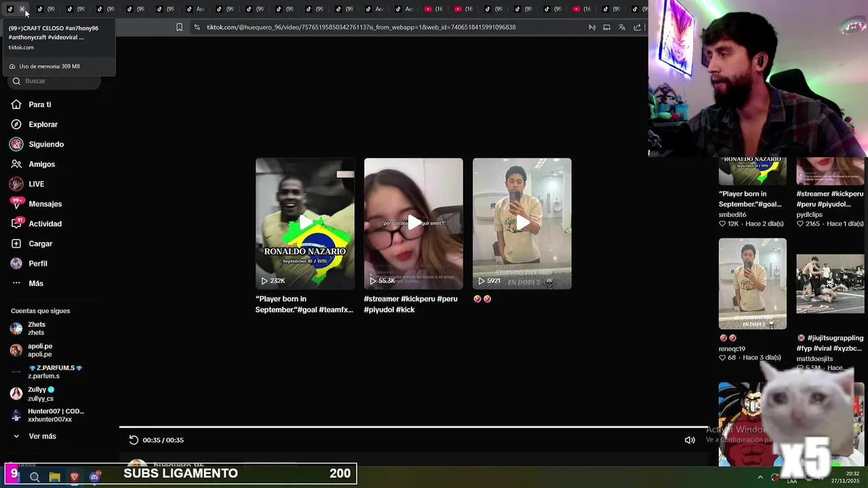Open site information icon beside the URL
868x488 pixels.
tap(197, 27)
